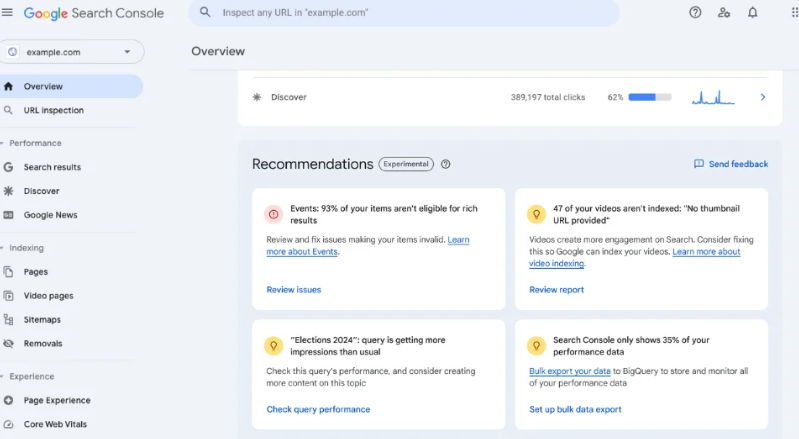The height and width of the screenshot is (439, 799).
Task: Click the Page Experience plus-circle icon
Action: tap(8, 400)
